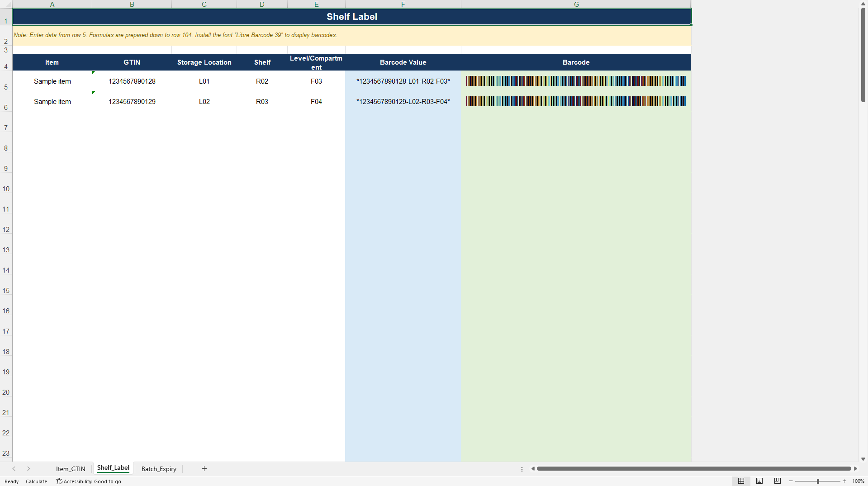Select column C header
The width and height of the screenshot is (868, 486).
tap(204, 4)
